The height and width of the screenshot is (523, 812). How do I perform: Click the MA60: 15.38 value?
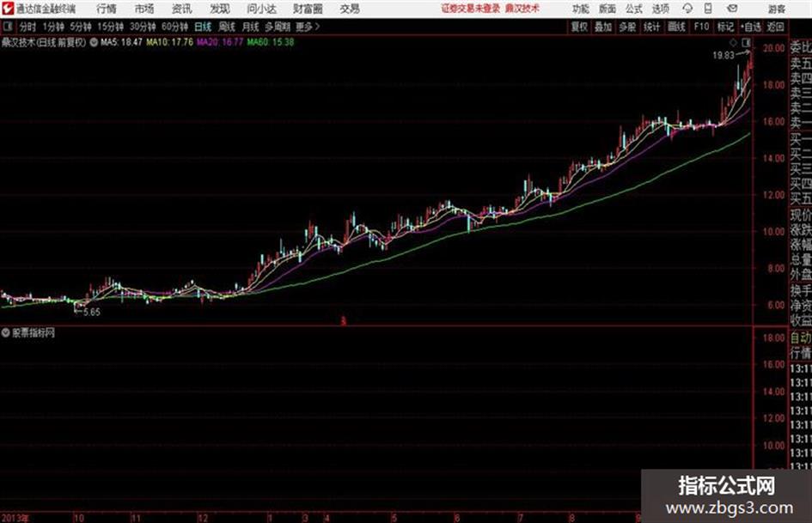[271, 42]
